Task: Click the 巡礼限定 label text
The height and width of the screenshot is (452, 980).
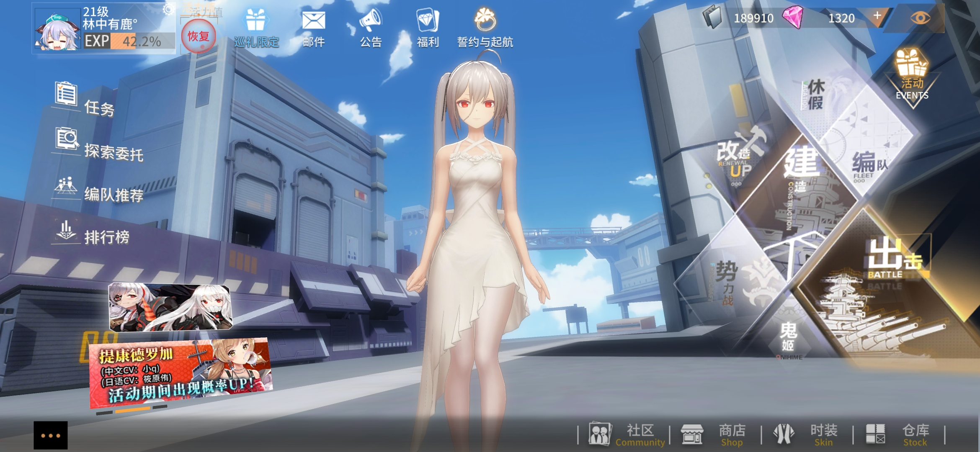Action: 256,42
